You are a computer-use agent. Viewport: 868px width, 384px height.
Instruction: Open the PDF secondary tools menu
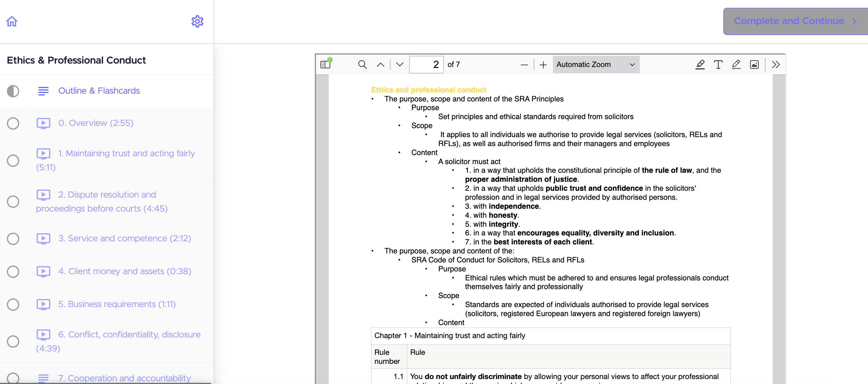pyautogui.click(x=776, y=64)
